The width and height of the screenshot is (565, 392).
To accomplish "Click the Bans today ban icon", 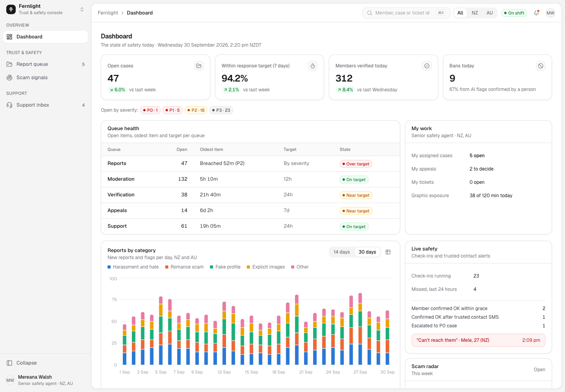I will pos(541,66).
